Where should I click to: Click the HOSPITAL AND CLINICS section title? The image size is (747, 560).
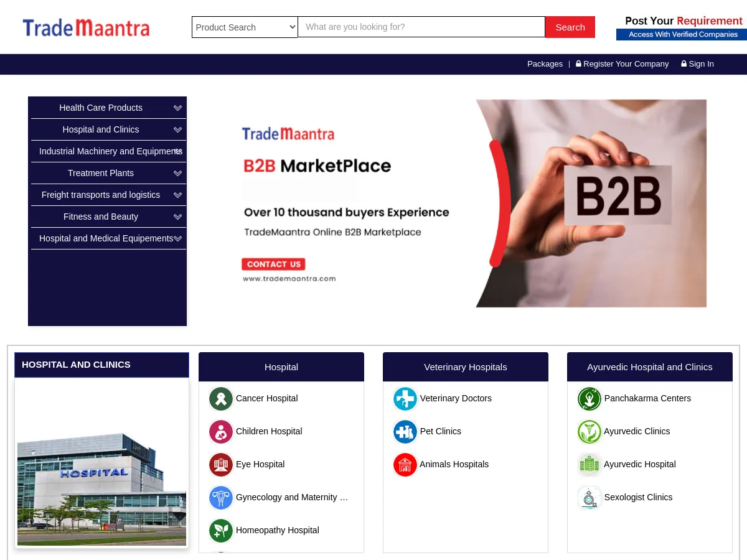tap(76, 365)
